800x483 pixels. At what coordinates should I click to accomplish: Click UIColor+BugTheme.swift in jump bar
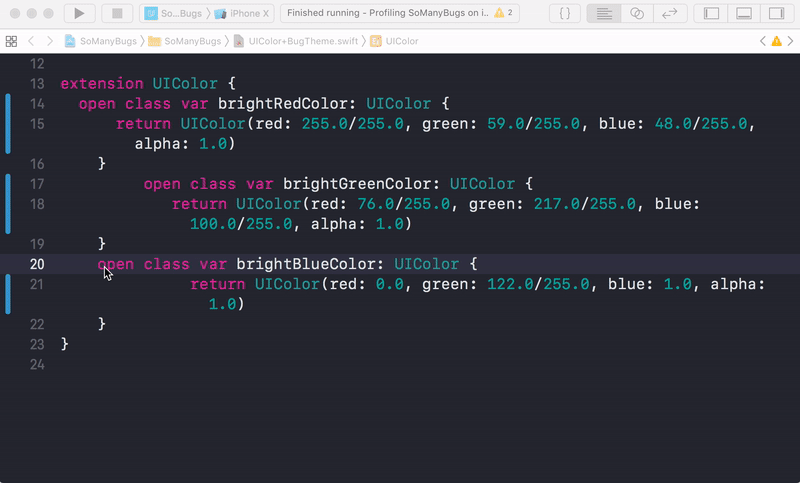[x=296, y=41]
